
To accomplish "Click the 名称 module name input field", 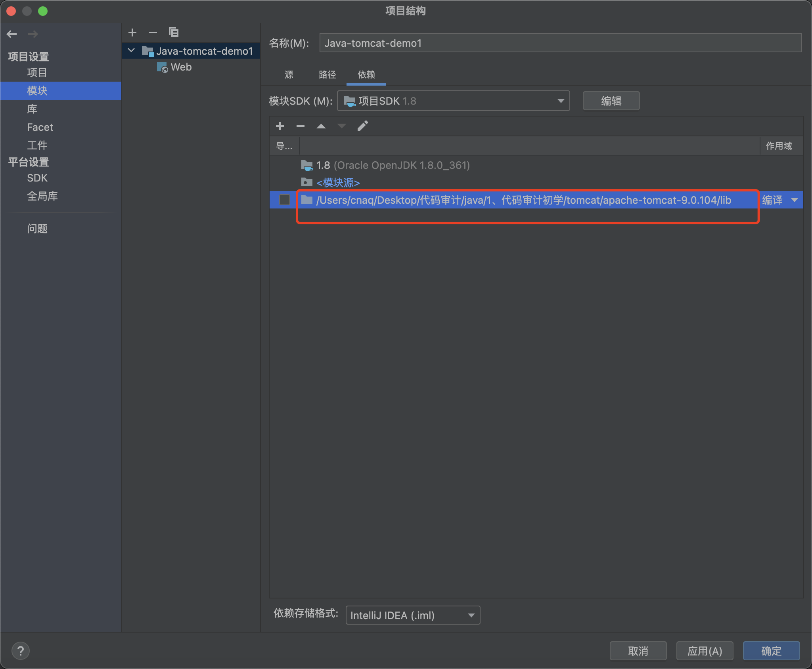I will (x=560, y=43).
